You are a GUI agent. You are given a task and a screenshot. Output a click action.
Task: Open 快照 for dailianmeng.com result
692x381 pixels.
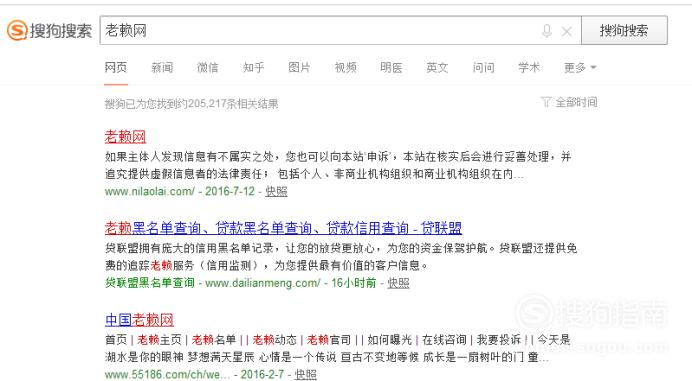[398, 283]
